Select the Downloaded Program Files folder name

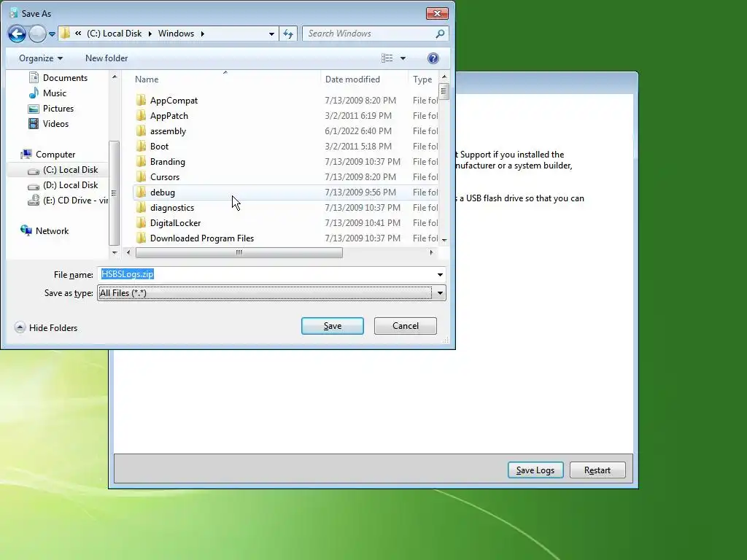(x=202, y=238)
